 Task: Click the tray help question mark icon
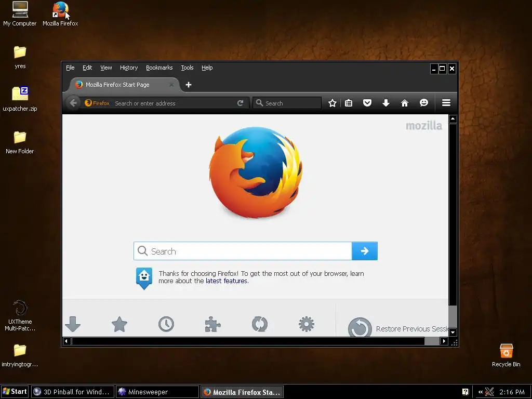coord(465,392)
